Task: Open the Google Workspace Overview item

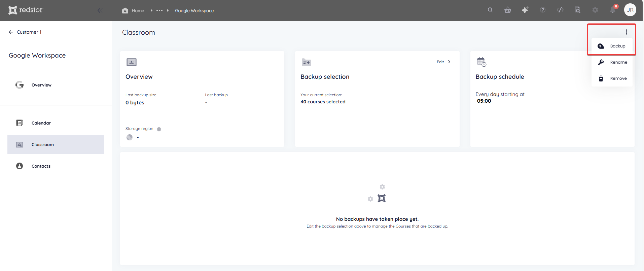Action: pos(56,85)
